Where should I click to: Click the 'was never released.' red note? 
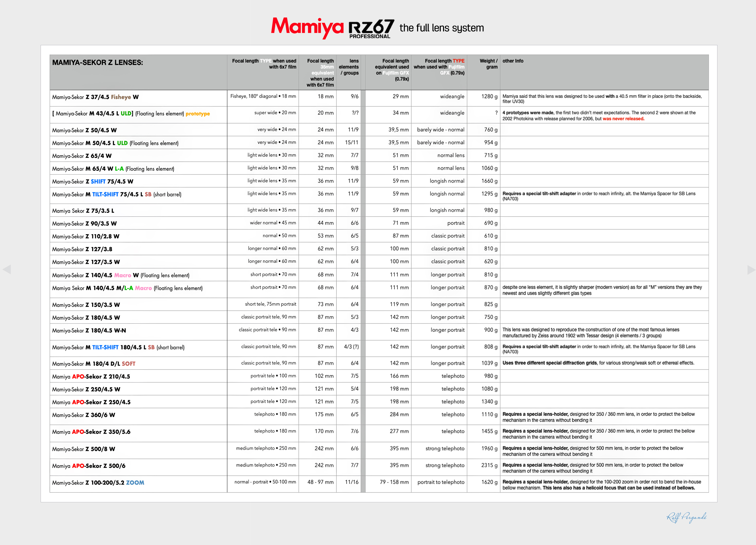623,119
